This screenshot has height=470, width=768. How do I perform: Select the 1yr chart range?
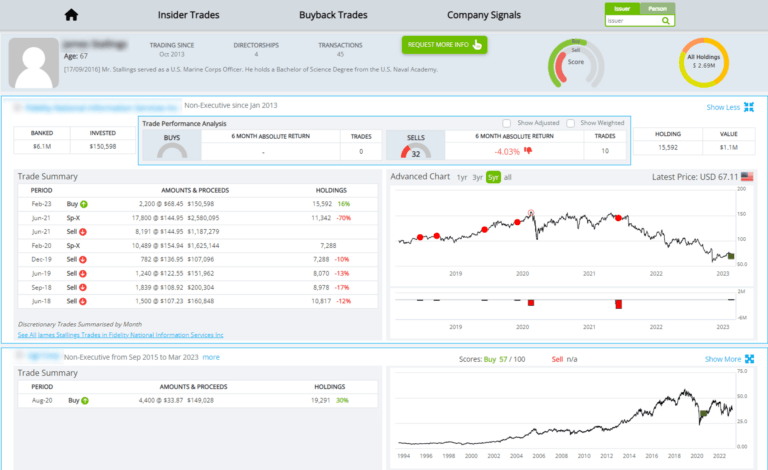pyautogui.click(x=461, y=177)
